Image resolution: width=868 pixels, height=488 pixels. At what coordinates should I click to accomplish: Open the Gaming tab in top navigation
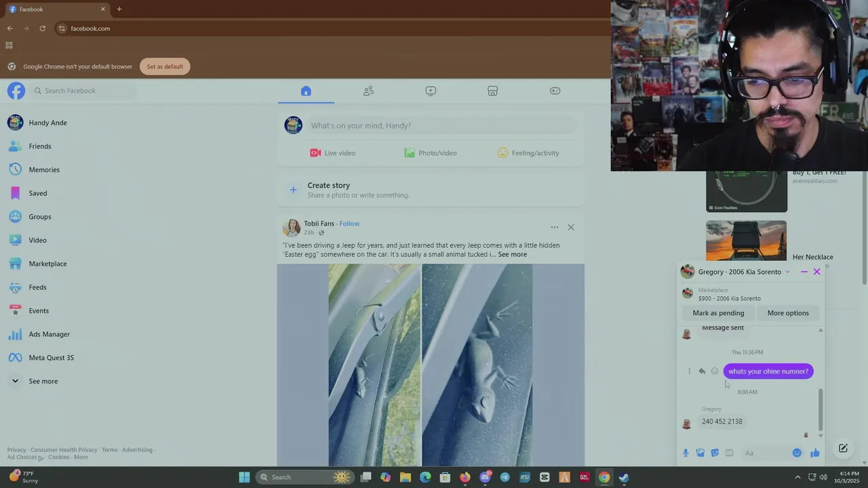[555, 91]
